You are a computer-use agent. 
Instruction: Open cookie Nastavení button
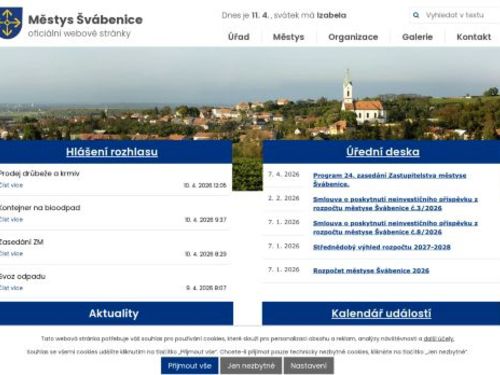tap(309, 366)
